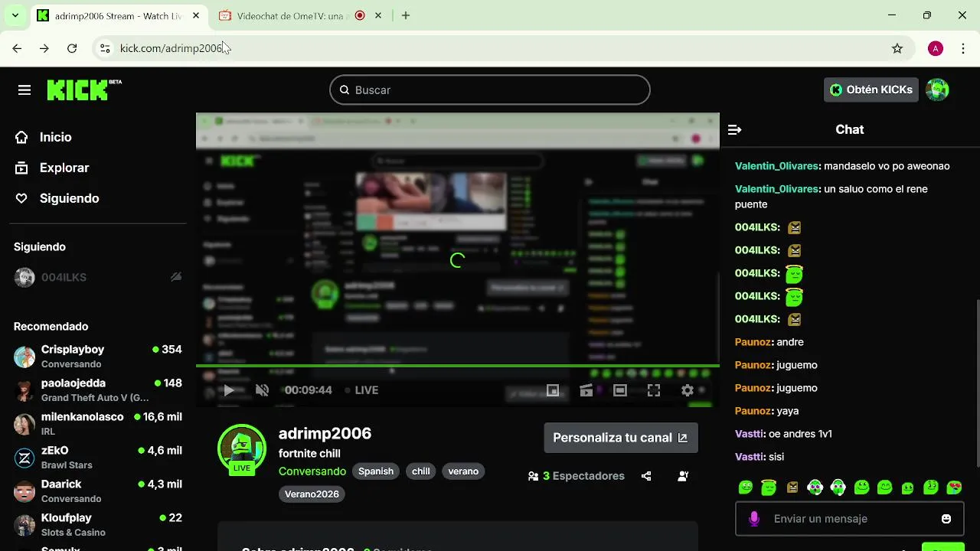Open your profile avatar menu
The width and height of the screenshot is (980, 551).
click(937, 90)
